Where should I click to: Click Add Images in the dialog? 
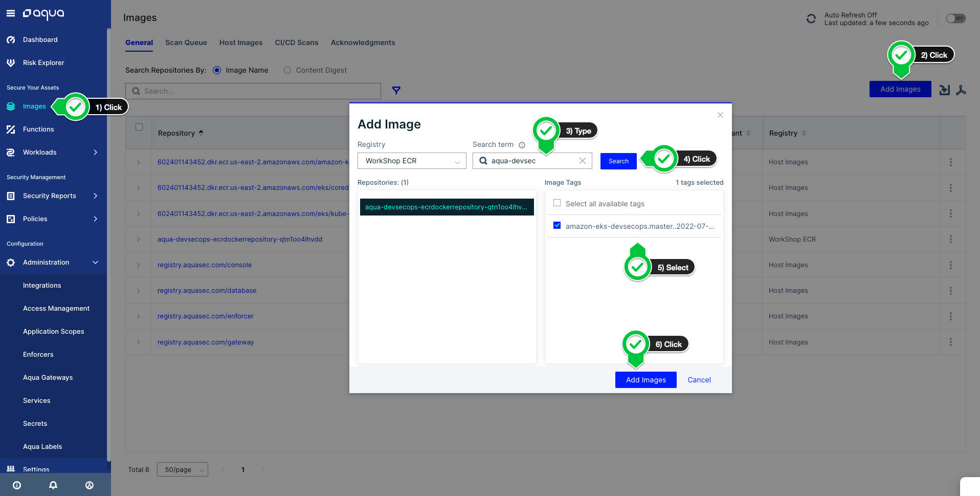pyautogui.click(x=645, y=380)
